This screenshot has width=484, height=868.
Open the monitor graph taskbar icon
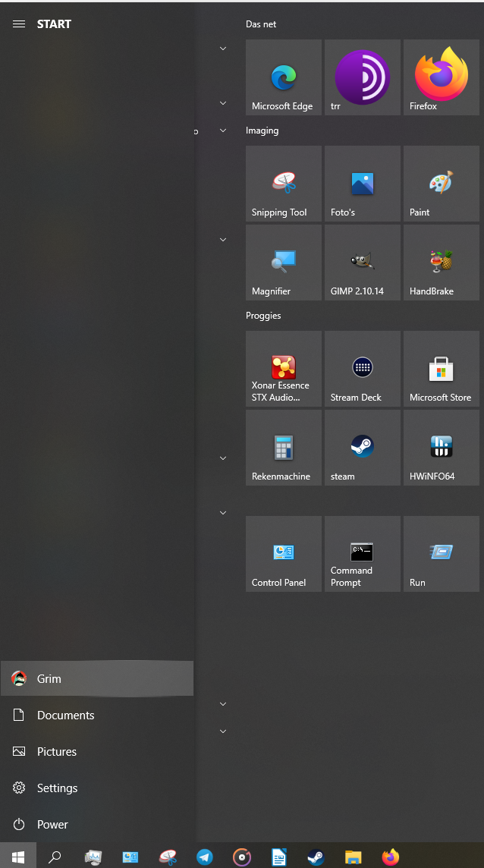(93, 857)
